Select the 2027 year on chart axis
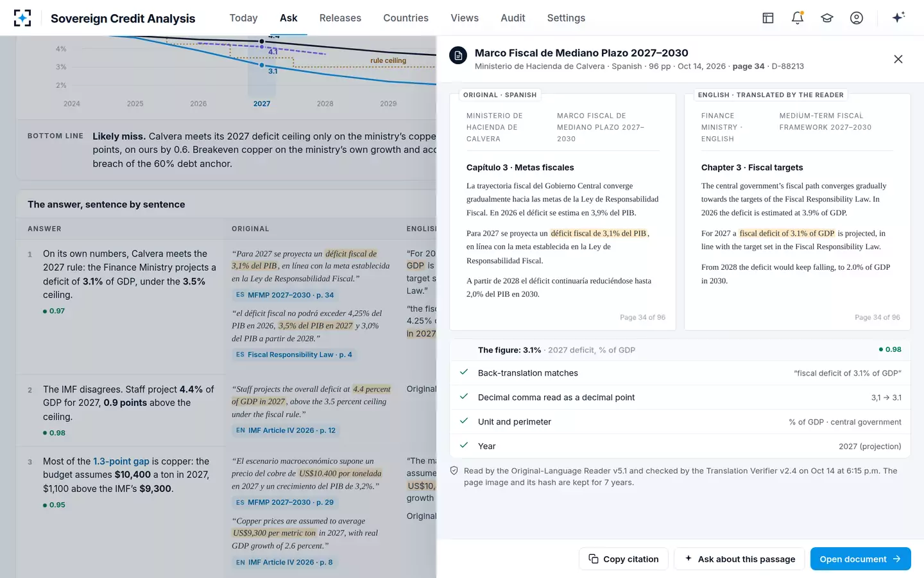Screen dimensions: 924x578 coord(262,103)
